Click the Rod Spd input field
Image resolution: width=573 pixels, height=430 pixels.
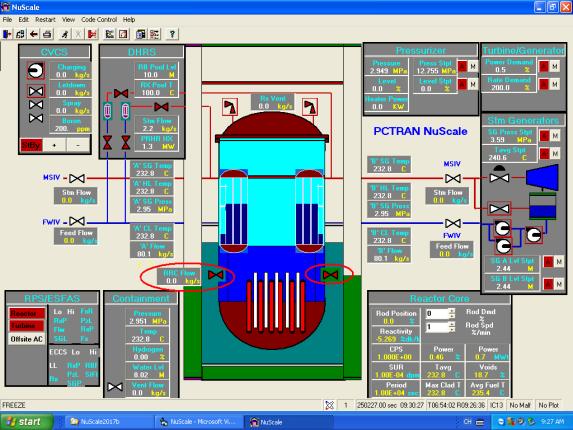tap(437, 327)
